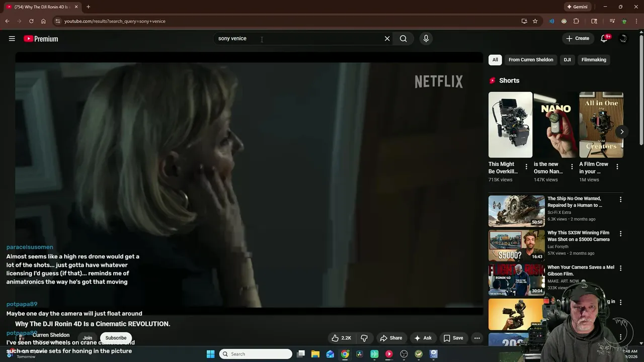This screenshot has height=362, width=644.
Task: Clear the search query with X
Action: (387, 39)
